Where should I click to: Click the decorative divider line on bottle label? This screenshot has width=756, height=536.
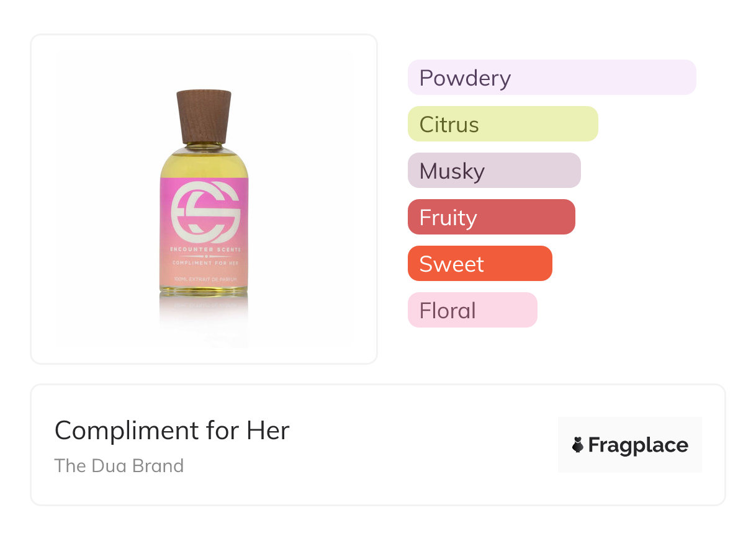(x=205, y=256)
